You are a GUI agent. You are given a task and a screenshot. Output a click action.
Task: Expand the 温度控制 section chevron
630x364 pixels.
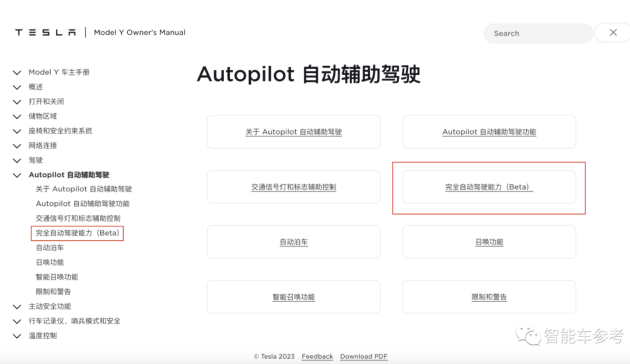coord(17,336)
